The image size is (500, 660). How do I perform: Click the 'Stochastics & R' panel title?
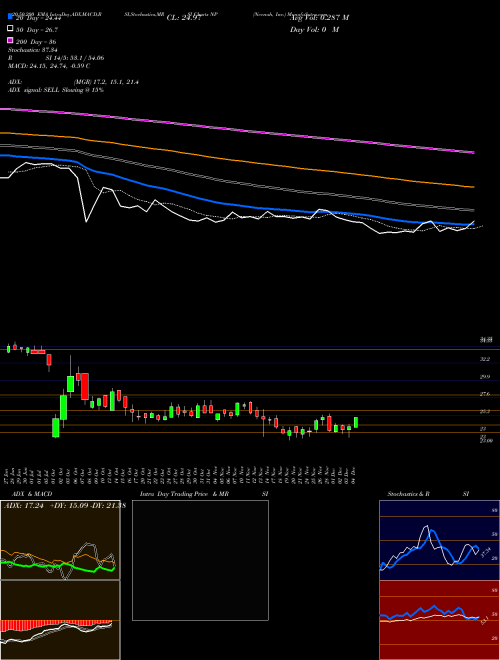click(408, 494)
